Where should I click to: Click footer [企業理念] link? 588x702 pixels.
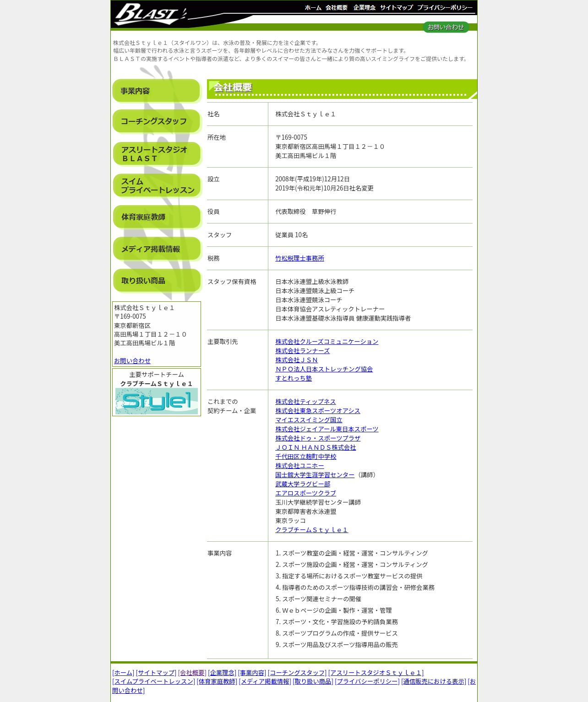[x=222, y=673]
